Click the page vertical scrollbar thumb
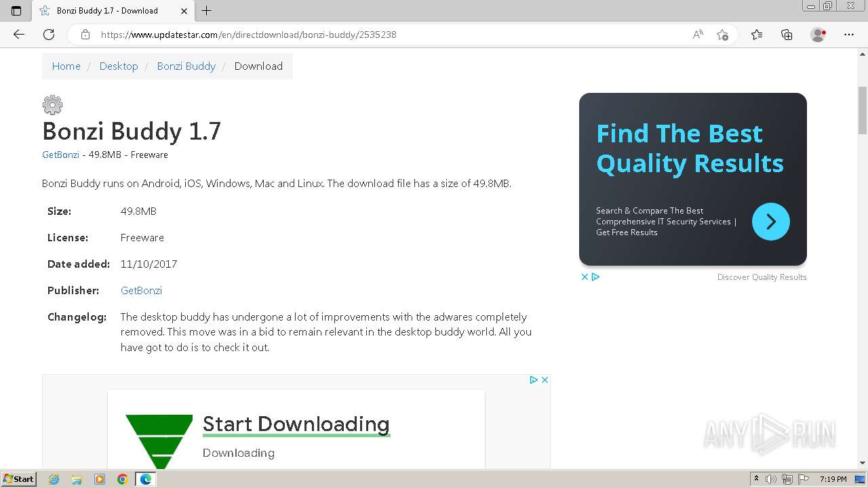The width and height of the screenshot is (868, 488). click(x=863, y=110)
